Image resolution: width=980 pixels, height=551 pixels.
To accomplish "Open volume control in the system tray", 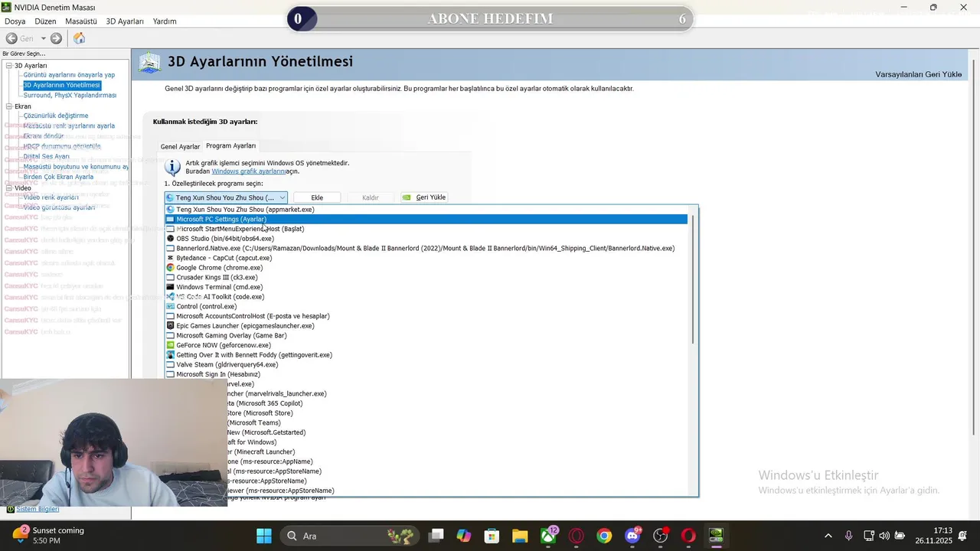I will click(884, 536).
